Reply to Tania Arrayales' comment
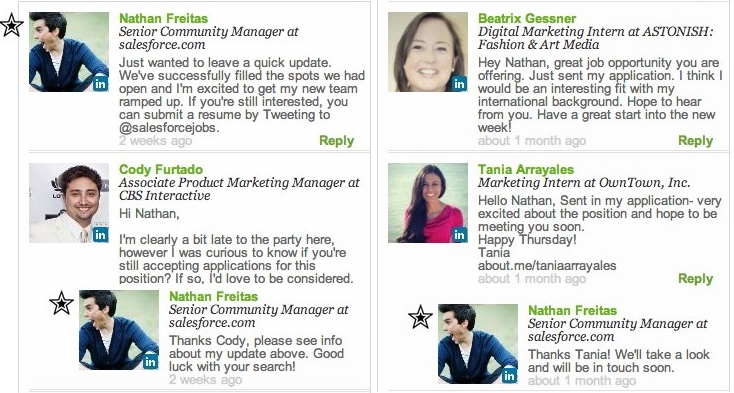The height and width of the screenshot is (393, 734). pyautogui.click(x=696, y=279)
